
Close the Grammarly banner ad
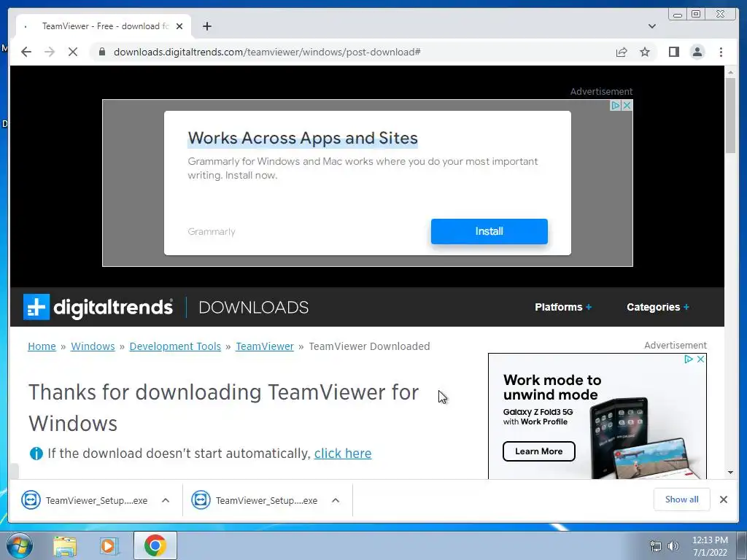(627, 105)
